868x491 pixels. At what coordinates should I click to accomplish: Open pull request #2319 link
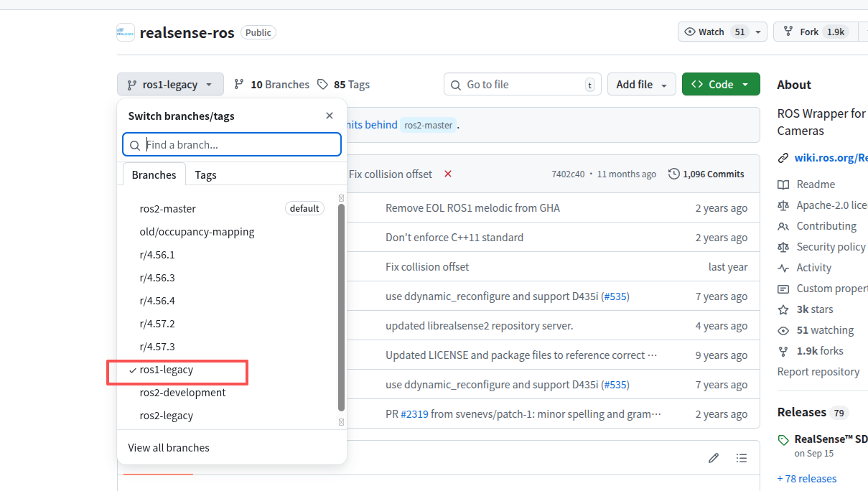pyautogui.click(x=413, y=414)
